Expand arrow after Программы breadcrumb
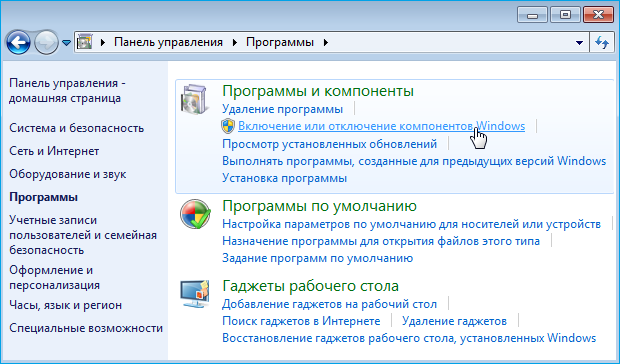The width and height of the screenshot is (620, 364). 326,42
